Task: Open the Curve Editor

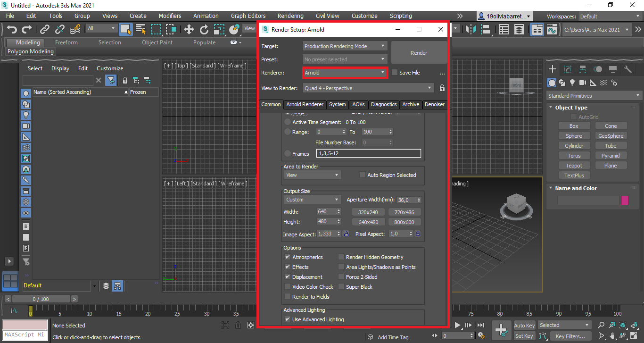Action: 552,30
